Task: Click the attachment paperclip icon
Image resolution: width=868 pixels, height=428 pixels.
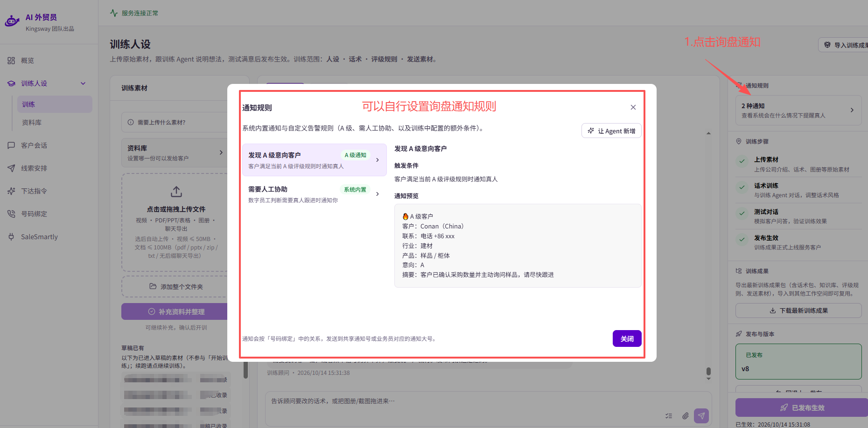Action: [x=685, y=416]
